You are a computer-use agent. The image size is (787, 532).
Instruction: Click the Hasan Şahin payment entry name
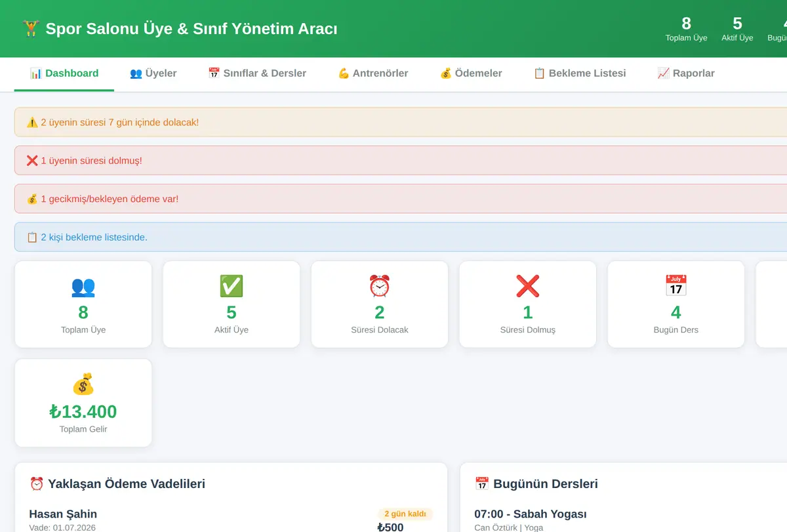pyautogui.click(x=63, y=514)
